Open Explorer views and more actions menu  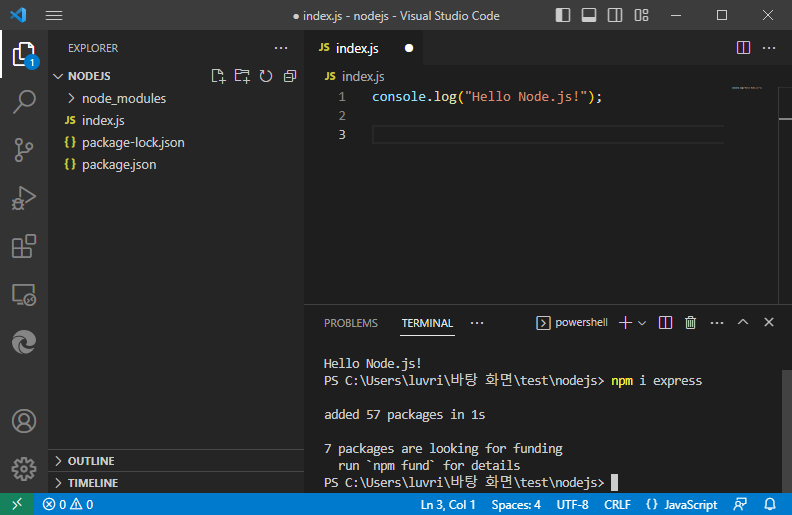pyautogui.click(x=281, y=48)
